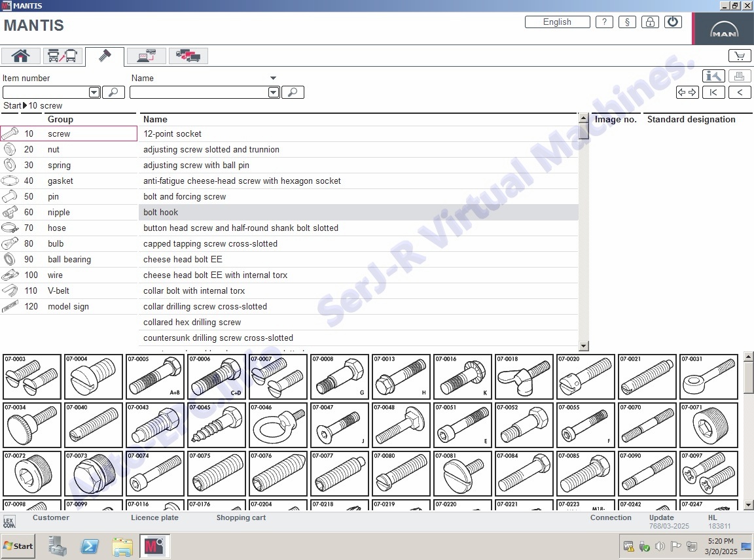The image size is (754, 560).
Task: Open the laptop diagnostic tab
Action: (x=147, y=56)
